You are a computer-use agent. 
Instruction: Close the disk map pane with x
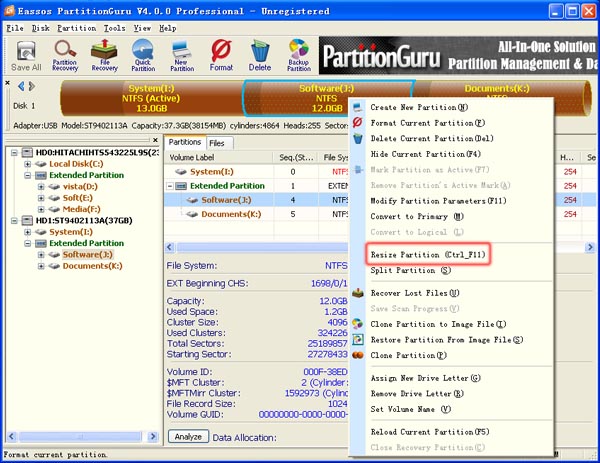pos(7,82)
